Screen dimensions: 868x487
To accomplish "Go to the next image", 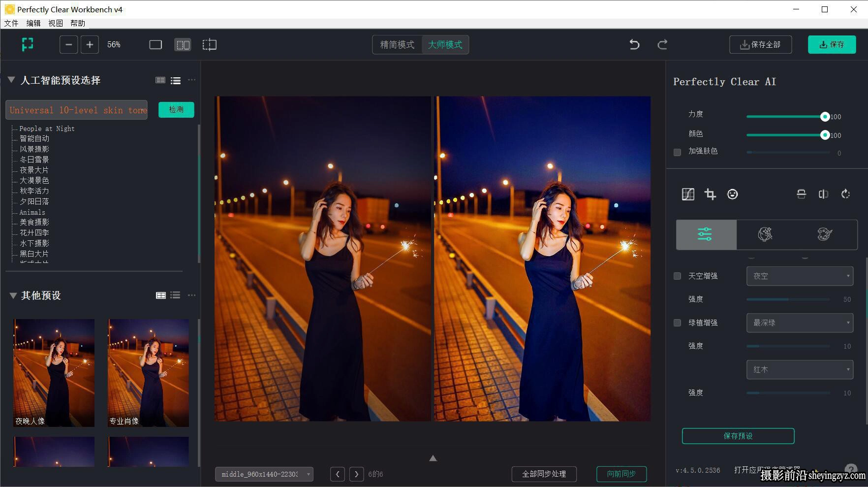I will pos(357,474).
